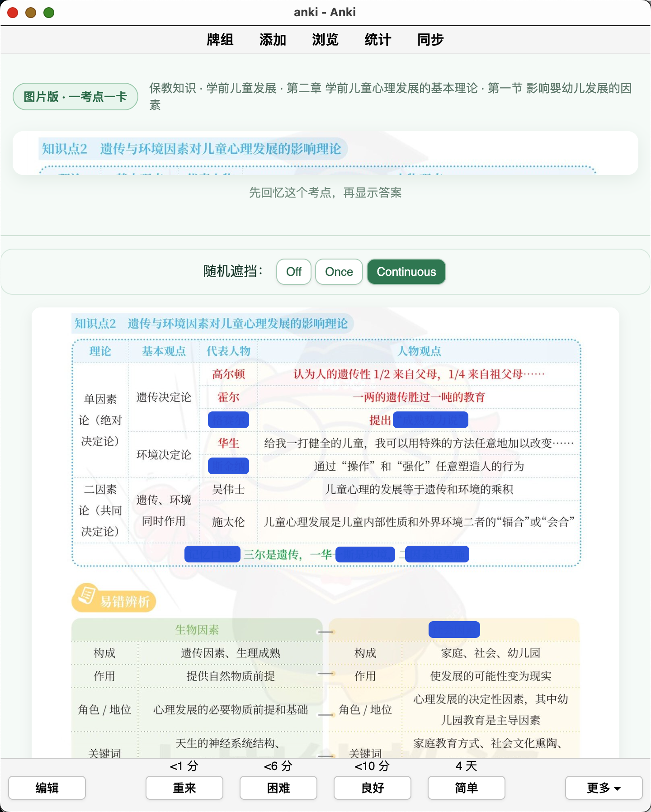The height and width of the screenshot is (812, 651).
Task: Click the 图片版 · 一考点一卡 badge
Action: [75, 97]
